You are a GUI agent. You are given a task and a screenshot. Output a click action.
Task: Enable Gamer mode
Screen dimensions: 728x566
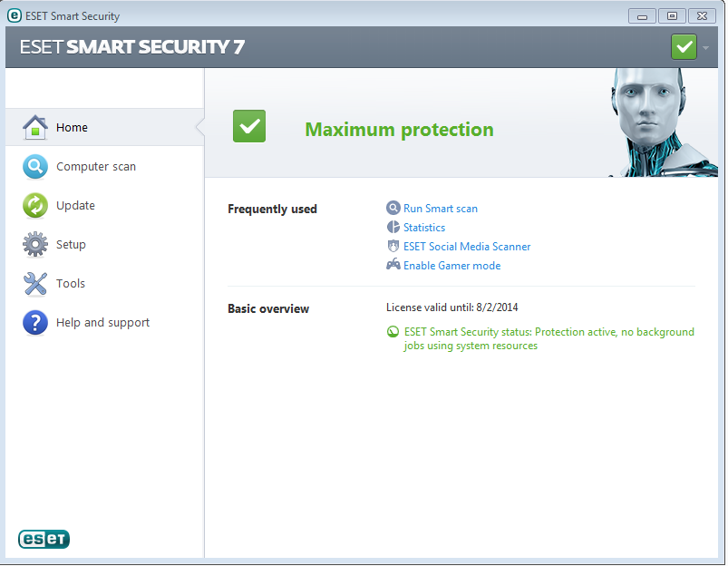point(451,266)
